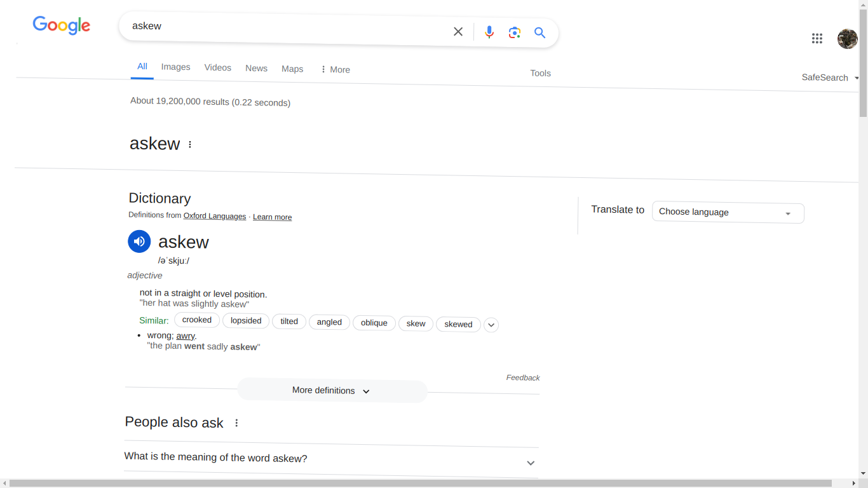Clear the search box with X icon
Viewport: 868px width, 488px height.
(458, 31)
